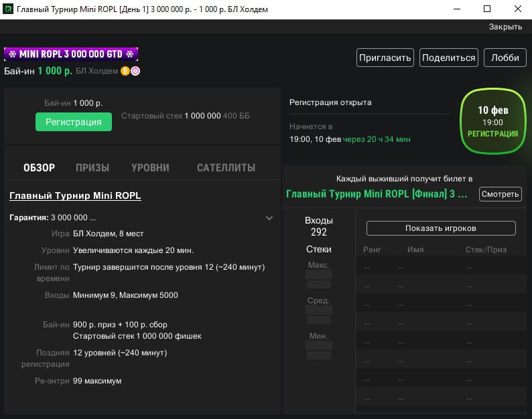Expand the Гарантия chevron
The width and height of the screenshot is (532, 419).
[269, 218]
